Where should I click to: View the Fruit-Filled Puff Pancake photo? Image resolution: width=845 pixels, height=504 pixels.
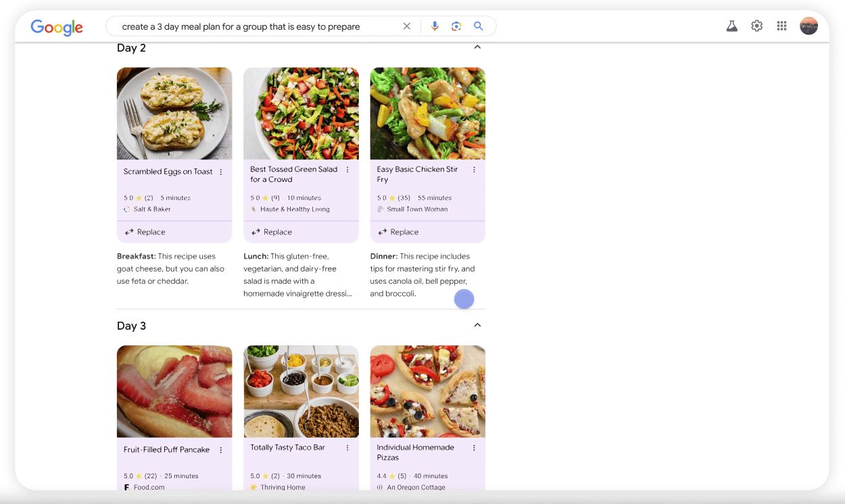coord(174,391)
